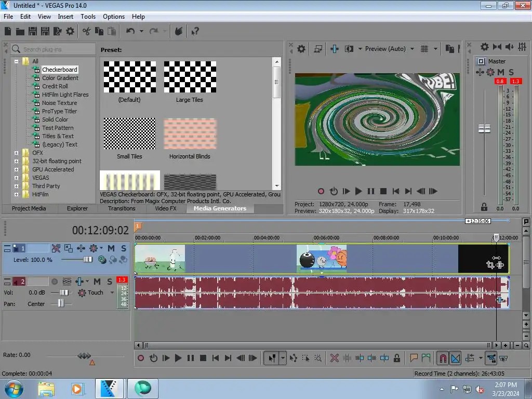This screenshot has height=399, width=532.
Task: Click the preview overlays grid icon
Action: tap(424, 49)
